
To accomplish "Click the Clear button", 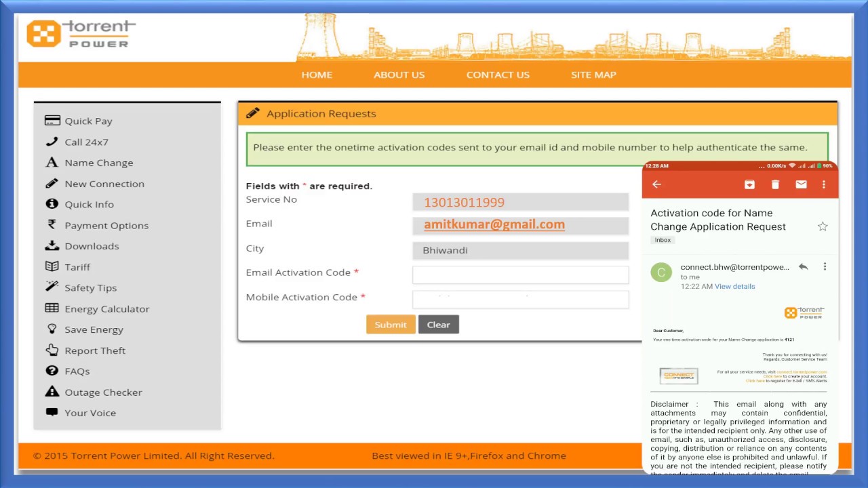I will pyautogui.click(x=439, y=325).
